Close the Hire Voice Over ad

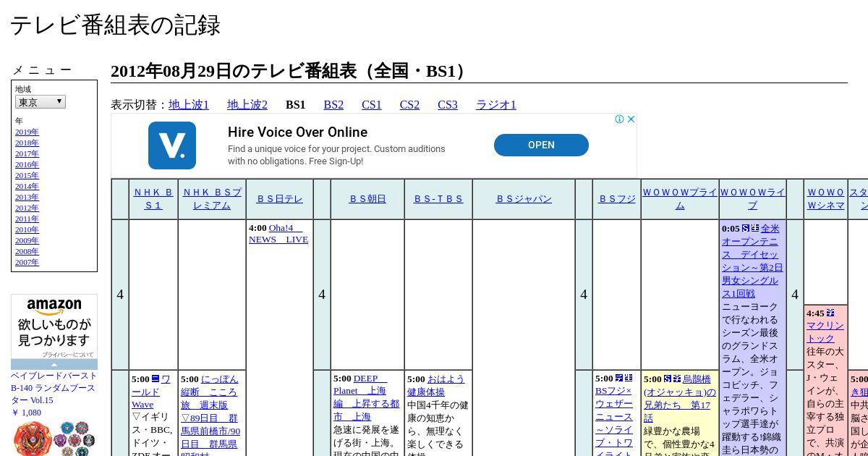pyautogui.click(x=631, y=119)
